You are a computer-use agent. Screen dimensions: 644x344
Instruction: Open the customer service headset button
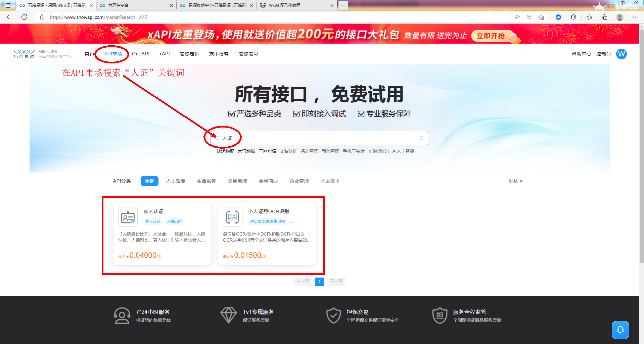620,330
